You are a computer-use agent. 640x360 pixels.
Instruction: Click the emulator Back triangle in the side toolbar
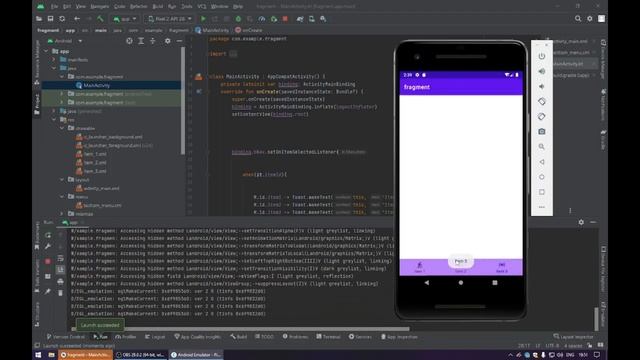(x=542, y=162)
